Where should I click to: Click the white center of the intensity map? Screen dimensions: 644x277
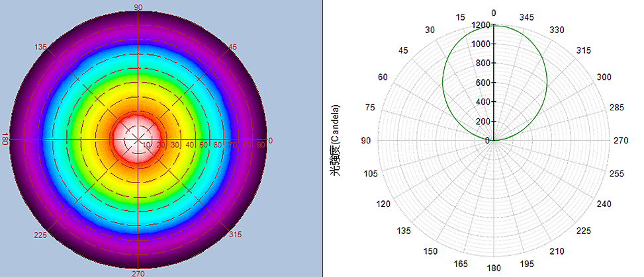pyautogui.click(x=138, y=139)
